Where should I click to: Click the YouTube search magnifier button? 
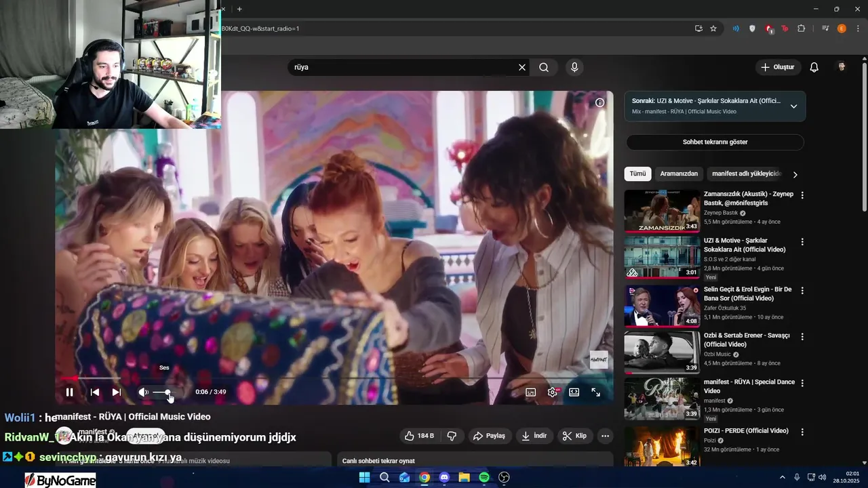click(x=544, y=67)
